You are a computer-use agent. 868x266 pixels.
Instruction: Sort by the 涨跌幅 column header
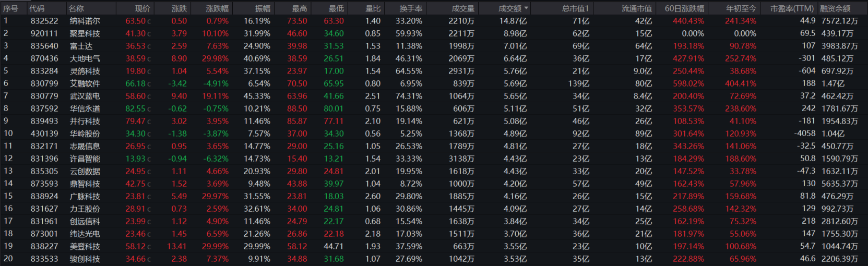click(217, 8)
